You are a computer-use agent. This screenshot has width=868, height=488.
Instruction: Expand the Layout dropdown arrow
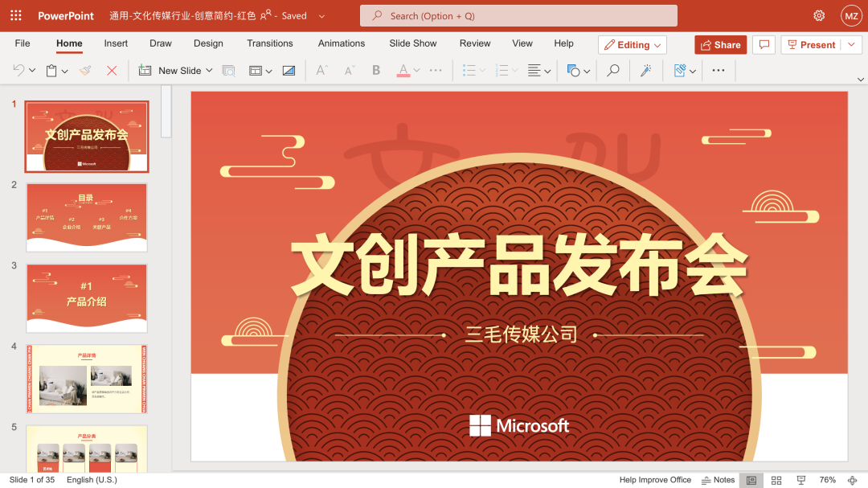click(x=268, y=71)
